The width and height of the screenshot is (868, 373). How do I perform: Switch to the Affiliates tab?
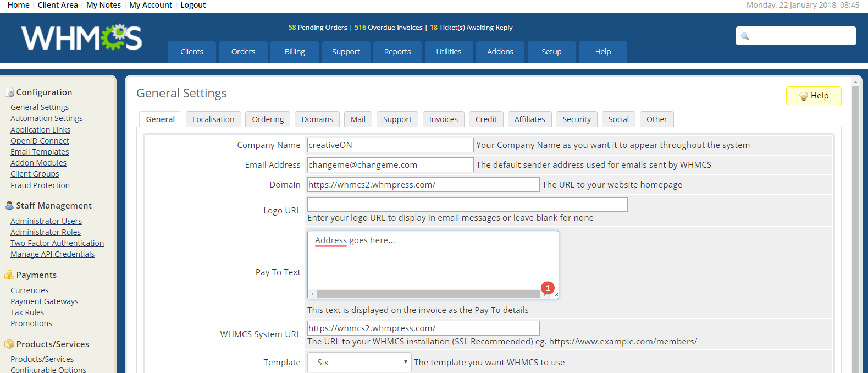click(x=530, y=119)
